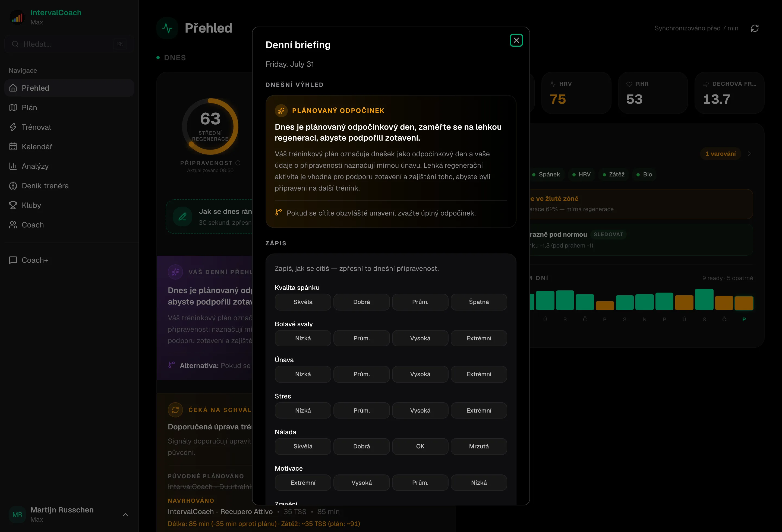Pick Mrzutá for Nálada
This screenshot has width=782, height=532.
point(479,446)
